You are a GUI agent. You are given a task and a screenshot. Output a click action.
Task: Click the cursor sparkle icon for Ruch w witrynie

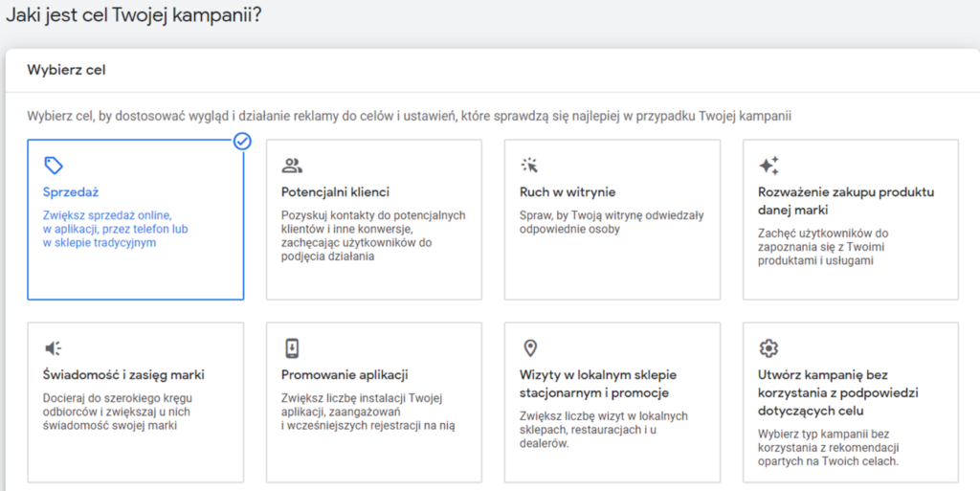529,166
